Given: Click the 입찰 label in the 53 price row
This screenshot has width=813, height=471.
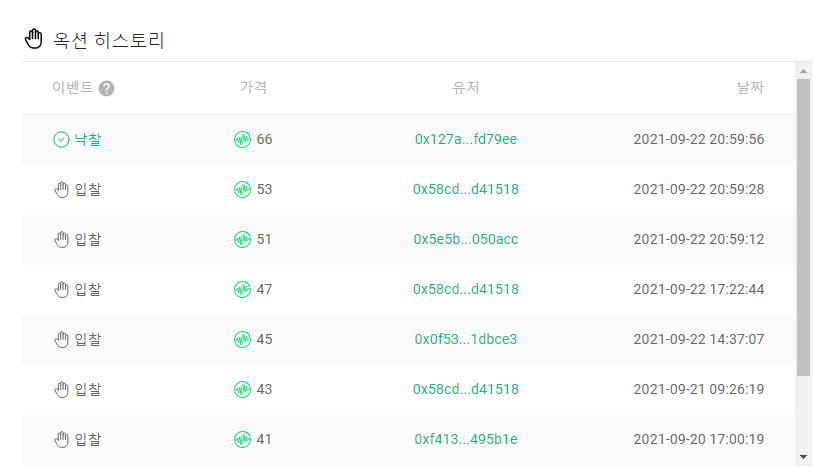Looking at the screenshot, I should click(x=88, y=189).
